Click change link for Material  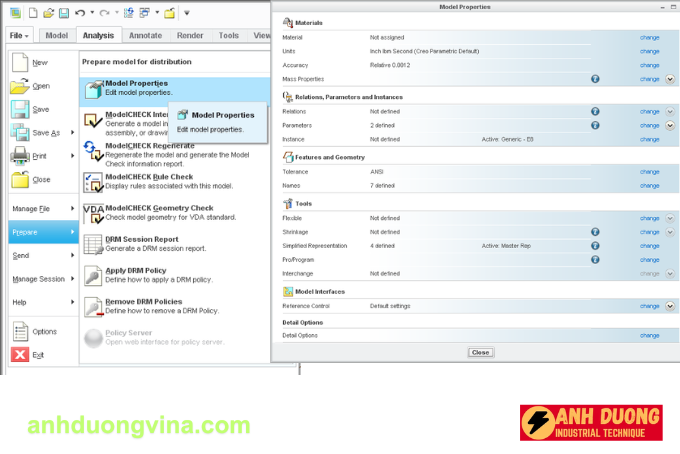coord(649,37)
